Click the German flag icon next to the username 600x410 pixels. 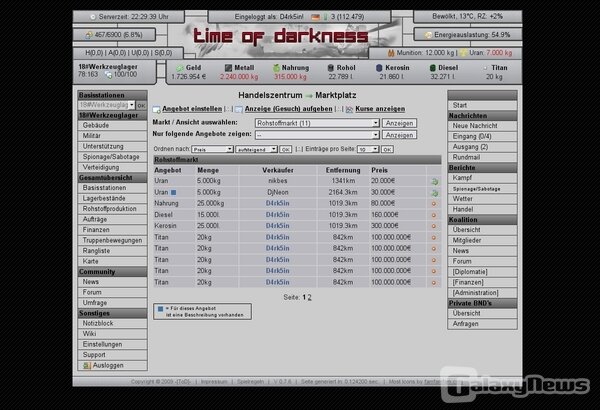pos(315,17)
